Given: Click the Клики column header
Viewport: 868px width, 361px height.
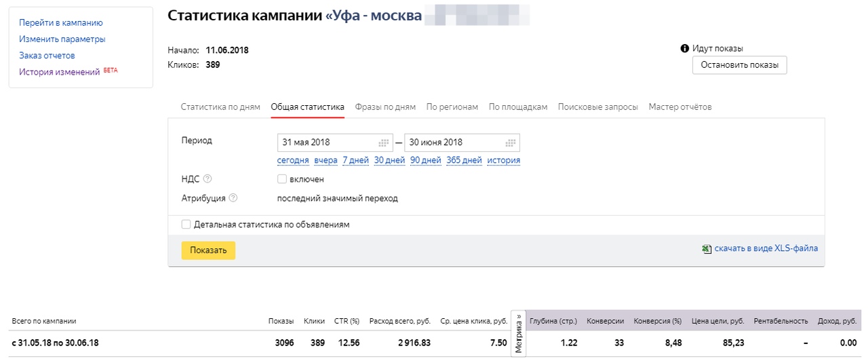Looking at the screenshot, I should coord(314,322).
